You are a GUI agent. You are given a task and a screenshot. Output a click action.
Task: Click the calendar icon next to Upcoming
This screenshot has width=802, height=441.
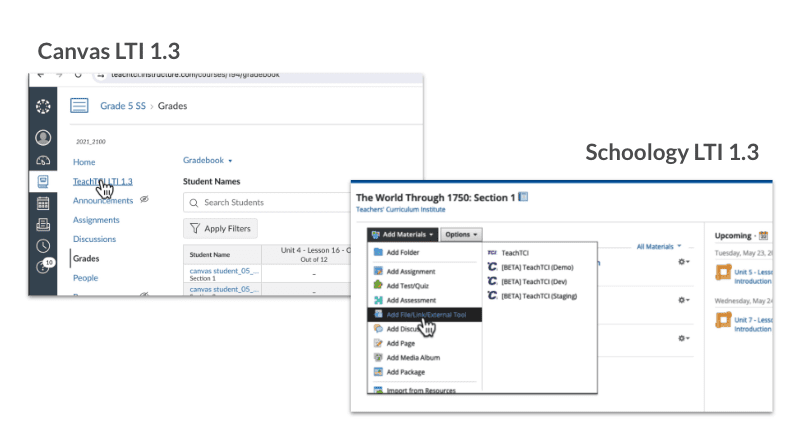coord(763,235)
